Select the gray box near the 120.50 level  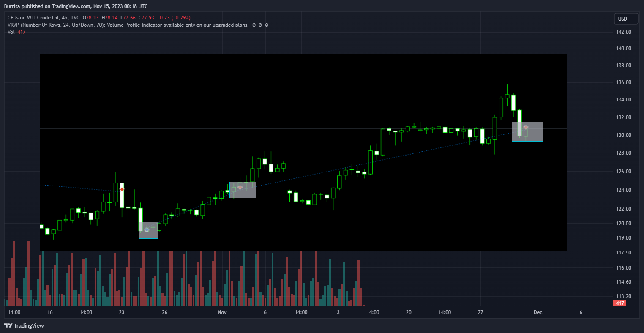[148, 230]
